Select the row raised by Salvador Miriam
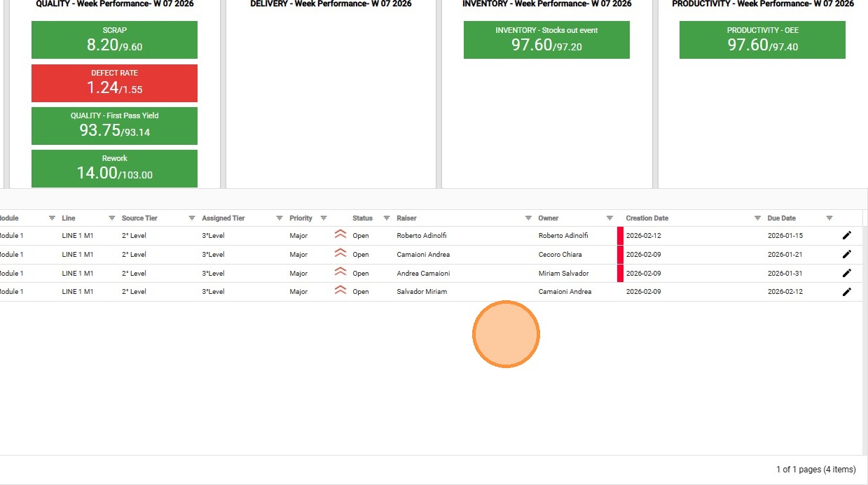868x485 pixels. click(x=422, y=292)
